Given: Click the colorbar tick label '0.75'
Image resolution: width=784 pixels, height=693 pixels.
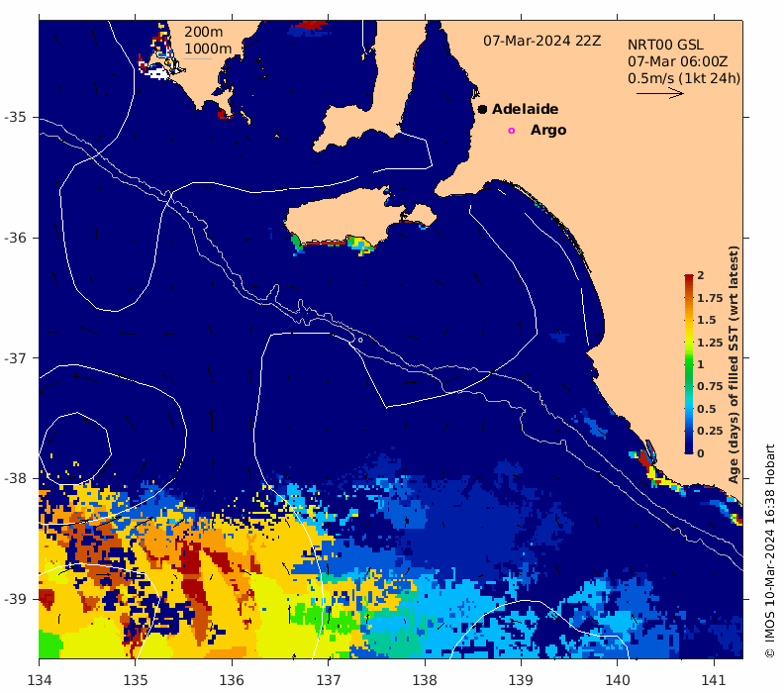Looking at the screenshot, I should (x=710, y=386).
